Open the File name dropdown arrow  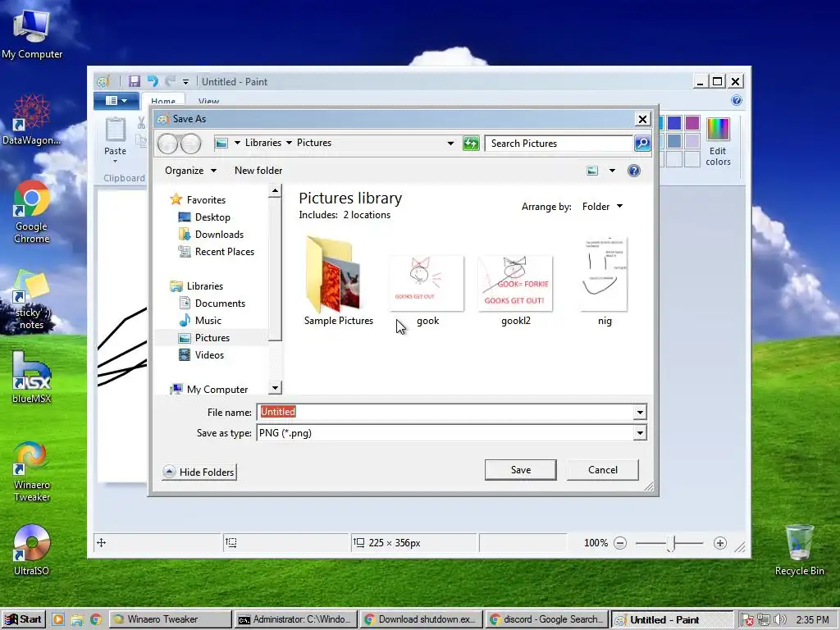pos(640,412)
